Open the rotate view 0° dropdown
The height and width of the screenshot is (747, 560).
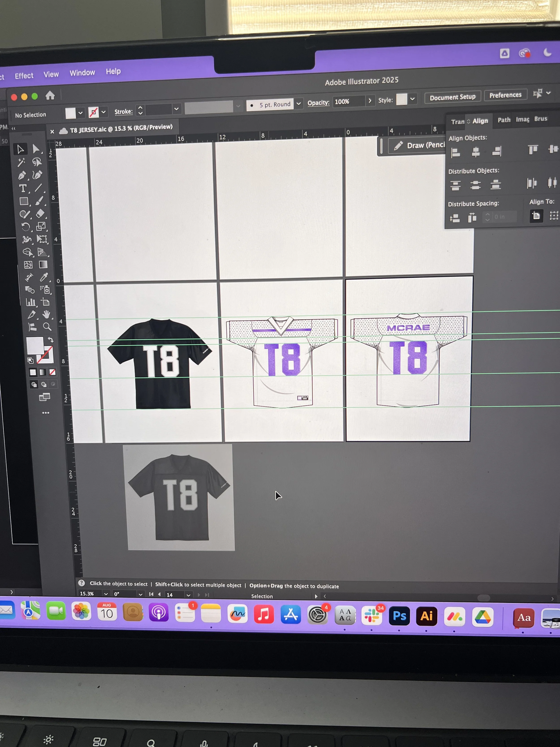[140, 594]
